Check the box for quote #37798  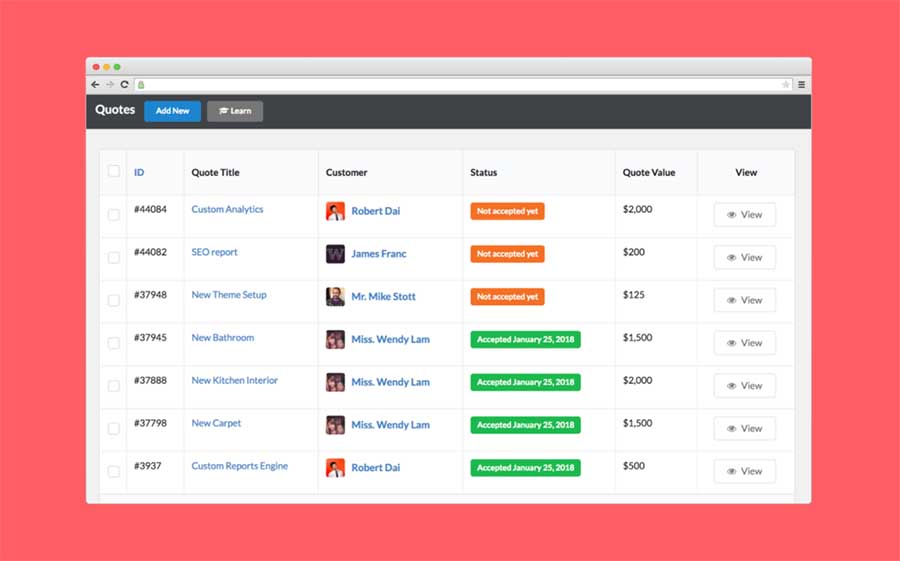tap(114, 428)
